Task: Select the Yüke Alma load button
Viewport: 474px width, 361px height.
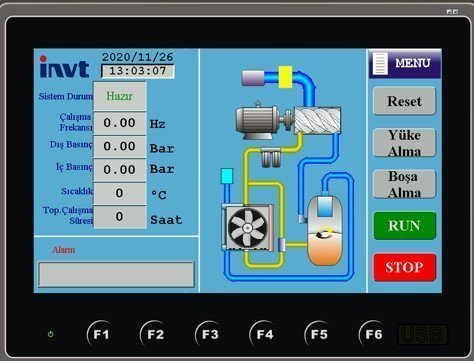Action: pos(404,143)
